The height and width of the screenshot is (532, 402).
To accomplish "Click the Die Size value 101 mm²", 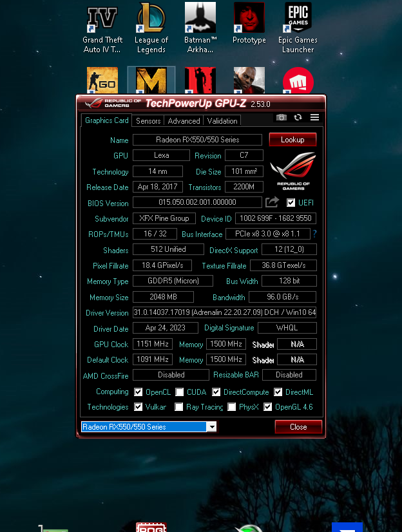I will point(244,171).
